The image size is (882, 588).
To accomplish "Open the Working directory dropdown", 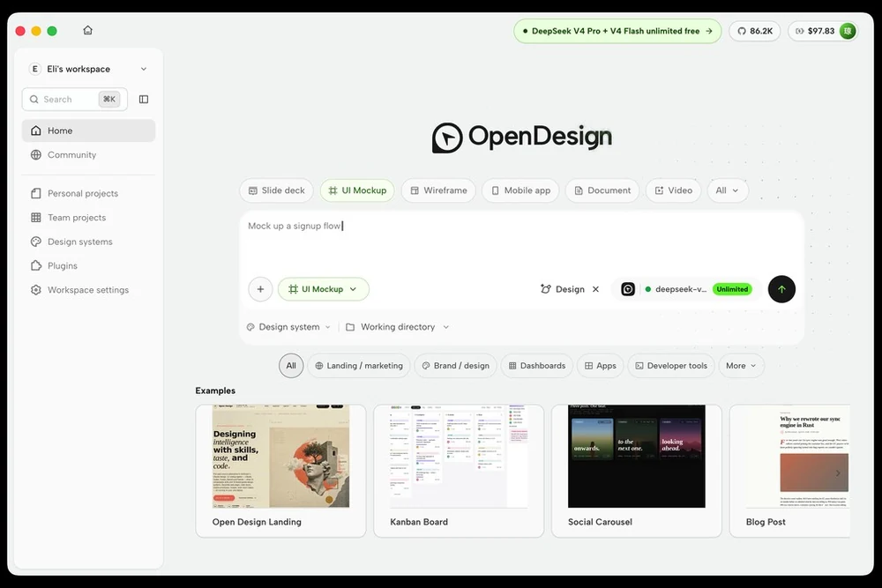I will [x=397, y=327].
